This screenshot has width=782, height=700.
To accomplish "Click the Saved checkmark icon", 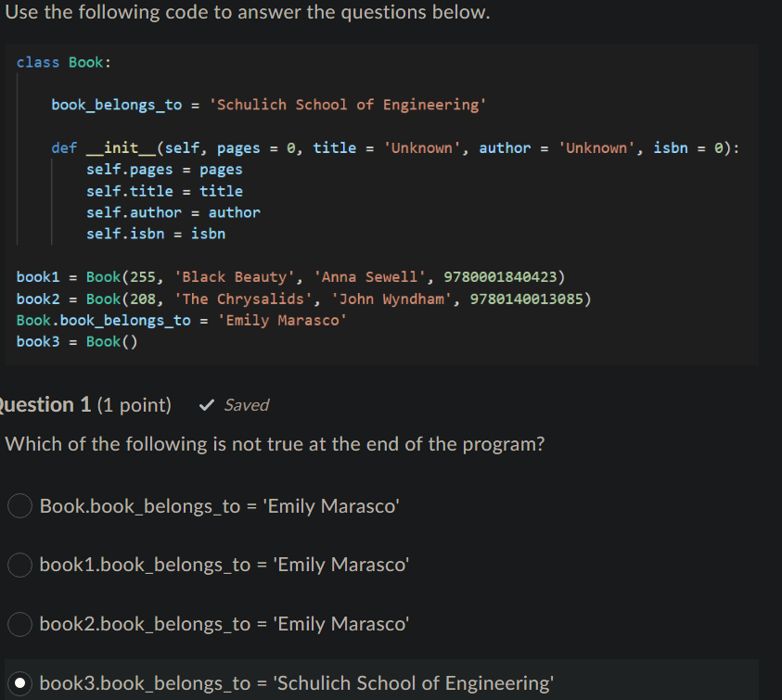I will pyautogui.click(x=206, y=403).
